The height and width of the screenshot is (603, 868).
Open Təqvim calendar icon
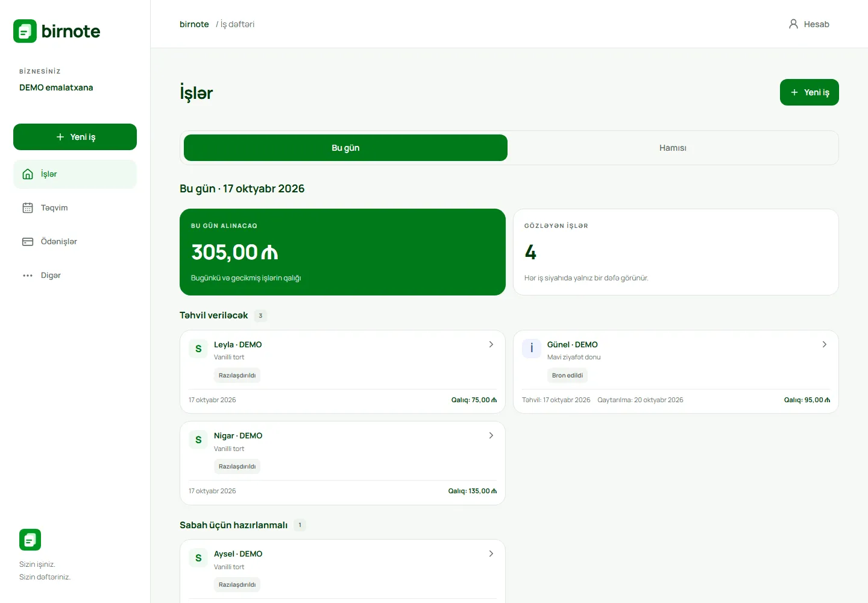pos(28,208)
